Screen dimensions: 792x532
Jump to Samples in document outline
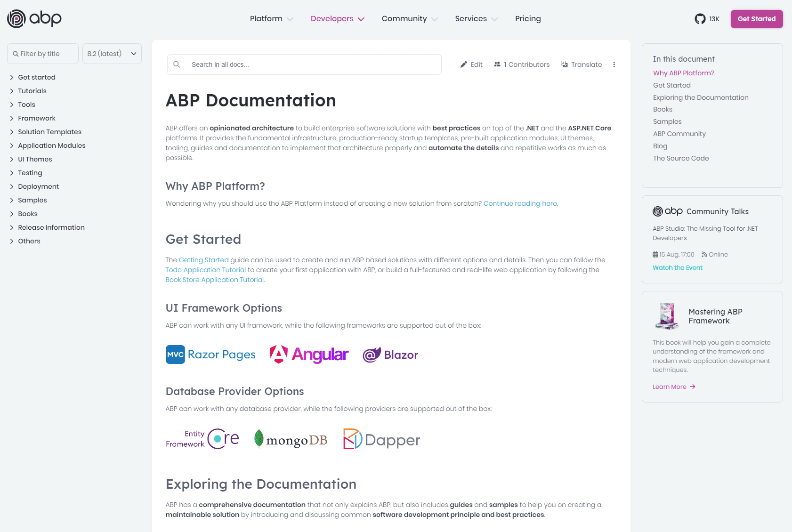(x=667, y=121)
